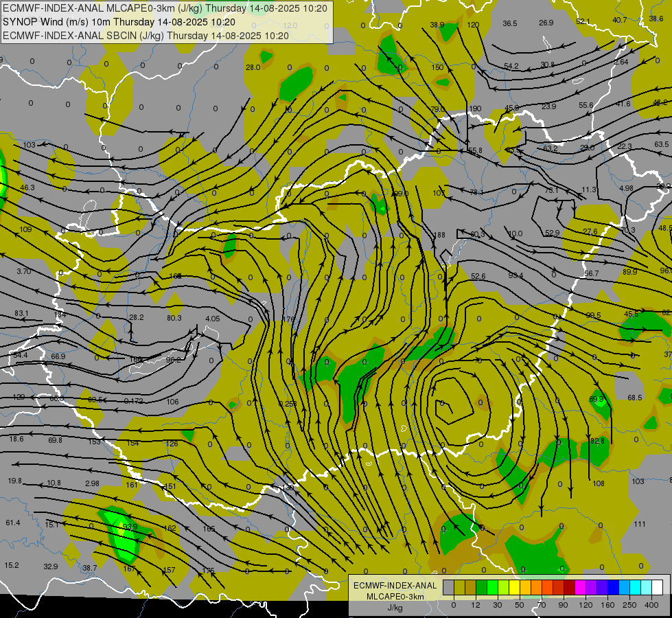Click the map value 36.5
Image resolution: width=672 pixels, height=618 pixels.
click(509, 23)
